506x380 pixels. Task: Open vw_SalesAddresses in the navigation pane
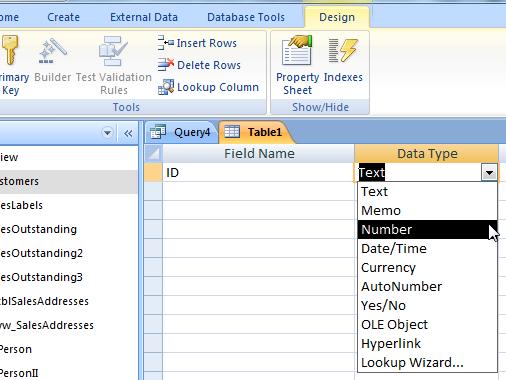[x=68, y=325]
